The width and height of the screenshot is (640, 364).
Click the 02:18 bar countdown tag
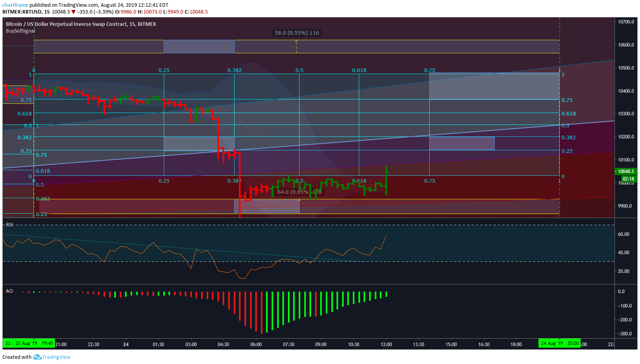(628, 179)
